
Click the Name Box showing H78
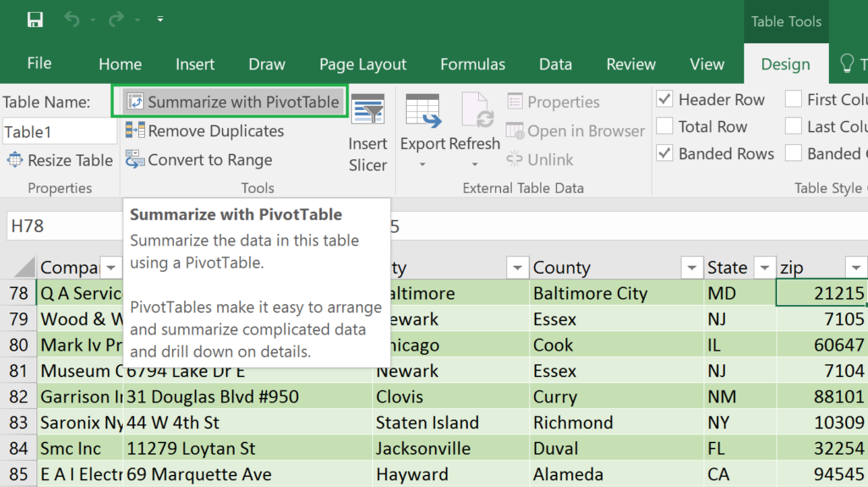64,226
